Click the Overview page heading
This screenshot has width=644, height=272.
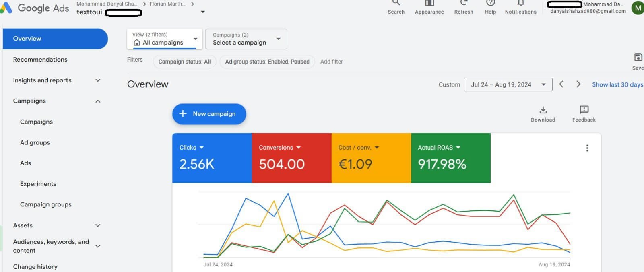click(x=148, y=84)
